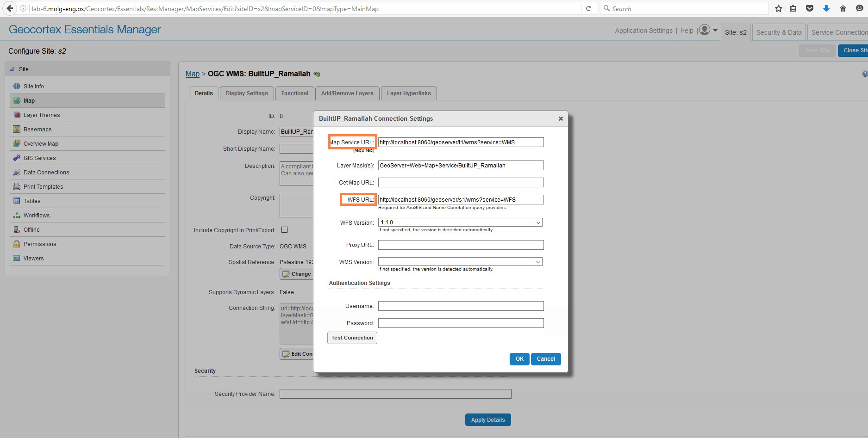Open the browser downloads arrow icon
Screen dimensions: 868x438
pos(826,8)
